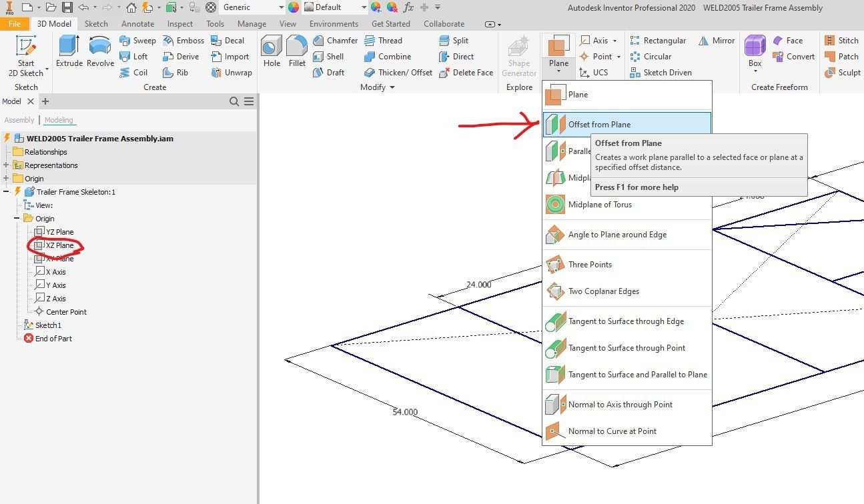The width and height of the screenshot is (864, 504).
Task: Click Delete Face tool
Action: (x=466, y=73)
